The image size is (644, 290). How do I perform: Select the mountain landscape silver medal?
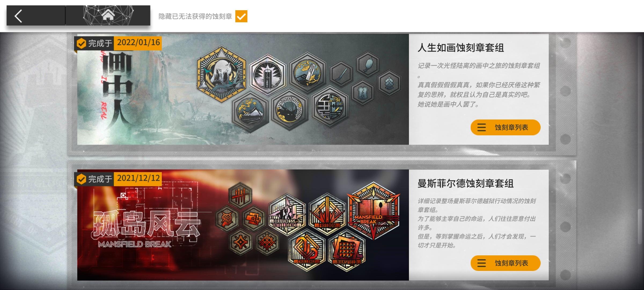250,111
